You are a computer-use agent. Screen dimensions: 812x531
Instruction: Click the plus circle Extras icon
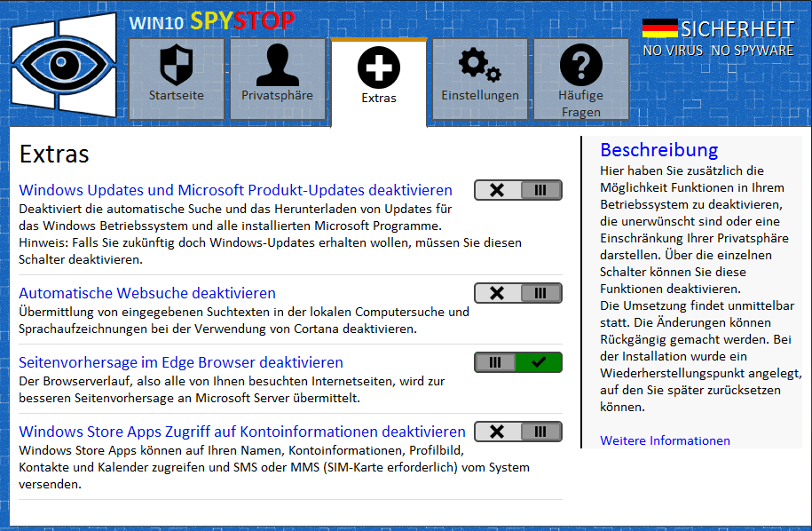coord(379,67)
